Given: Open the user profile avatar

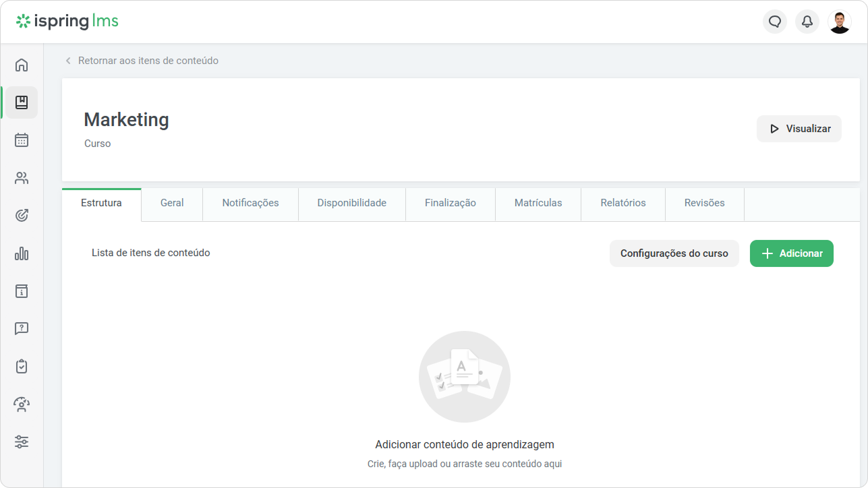Looking at the screenshot, I should 840,22.
